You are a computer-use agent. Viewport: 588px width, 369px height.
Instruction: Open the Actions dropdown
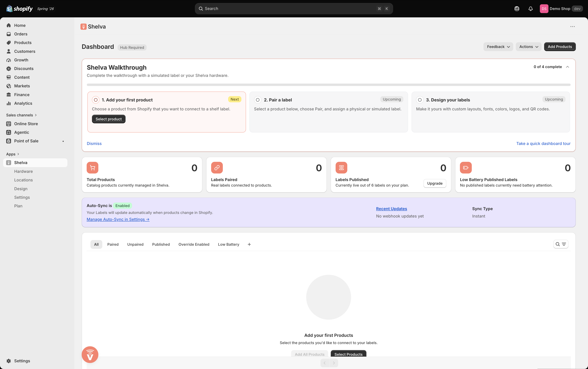tap(529, 47)
